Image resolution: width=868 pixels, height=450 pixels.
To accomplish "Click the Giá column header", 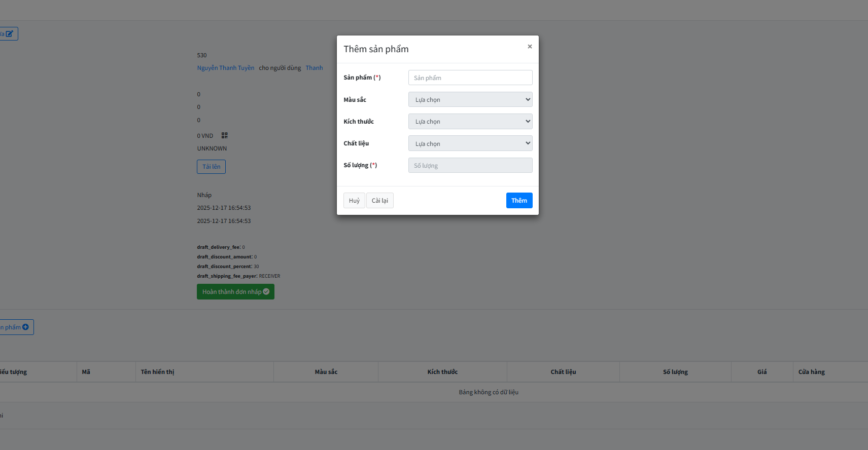I will 761,372.
